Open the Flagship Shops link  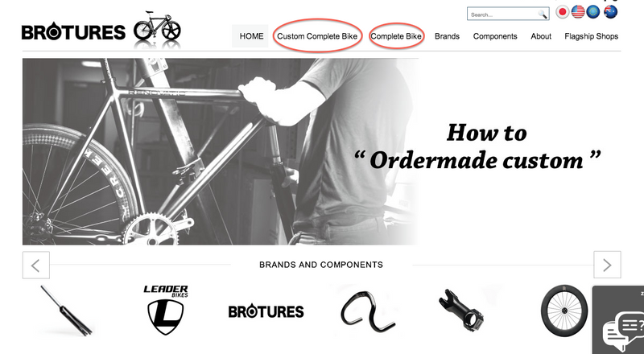coord(591,36)
